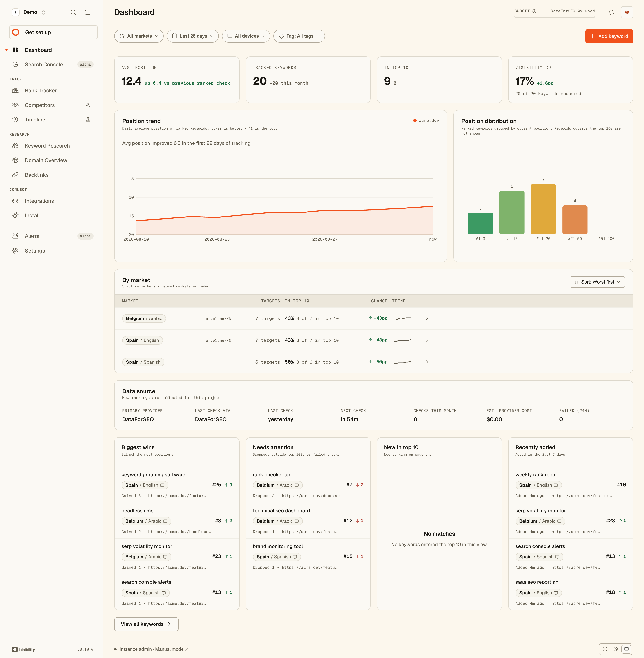The image size is (644, 658).
Task: Click the green #1-3 distribution bar
Action: pos(480,223)
